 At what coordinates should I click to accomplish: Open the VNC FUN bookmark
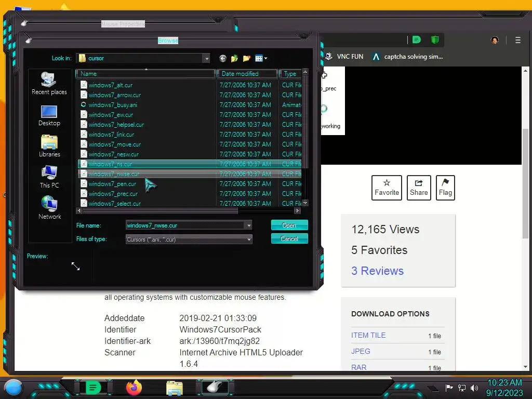click(344, 57)
